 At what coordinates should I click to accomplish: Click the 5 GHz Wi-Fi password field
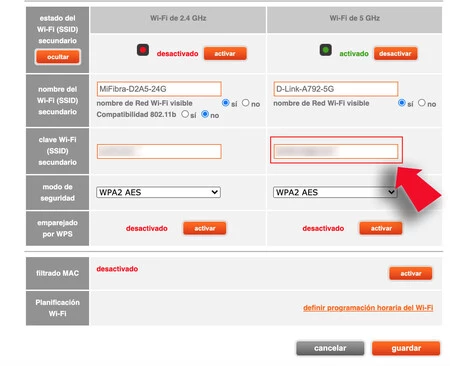pyautogui.click(x=336, y=151)
